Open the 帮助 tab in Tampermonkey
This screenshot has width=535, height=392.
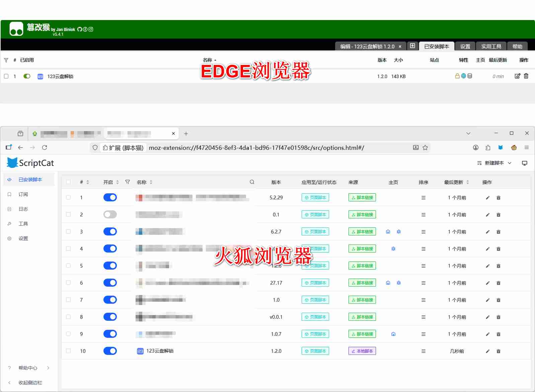pyautogui.click(x=517, y=46)
